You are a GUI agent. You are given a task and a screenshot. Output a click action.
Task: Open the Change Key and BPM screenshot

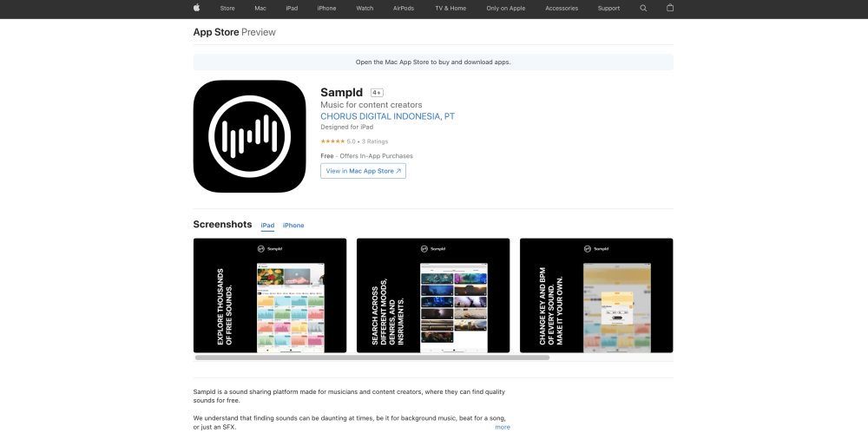tap(596, 296)
